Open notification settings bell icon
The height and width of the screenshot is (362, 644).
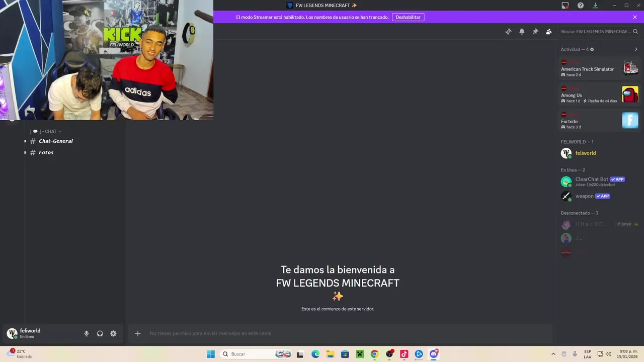click(522, 31)
